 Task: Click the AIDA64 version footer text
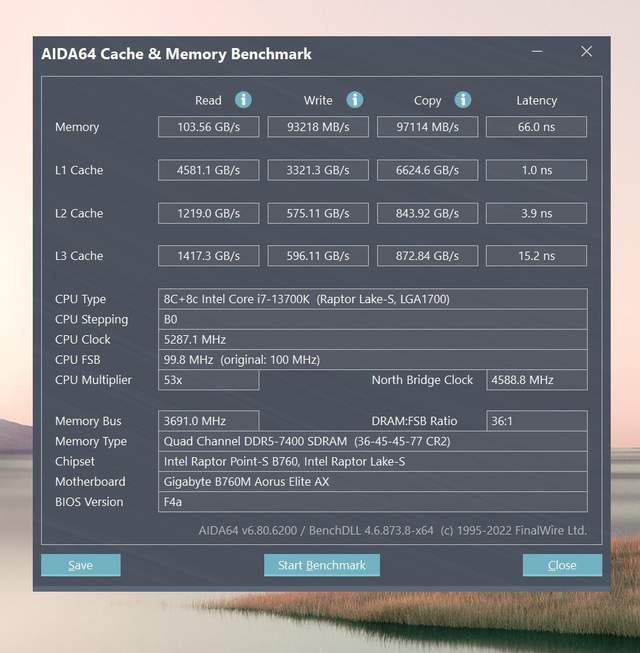[x=393, y=531]
